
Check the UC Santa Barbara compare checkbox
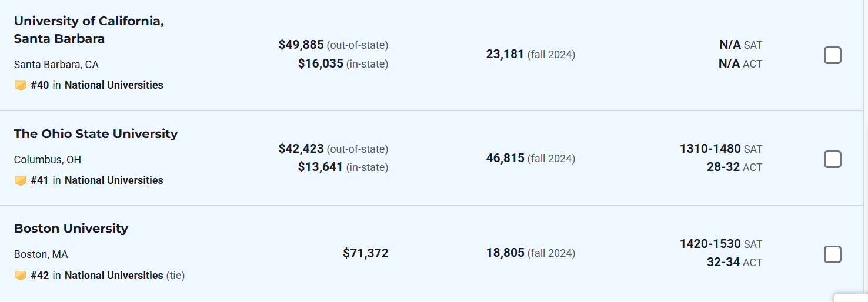click(x=832, y=55)
